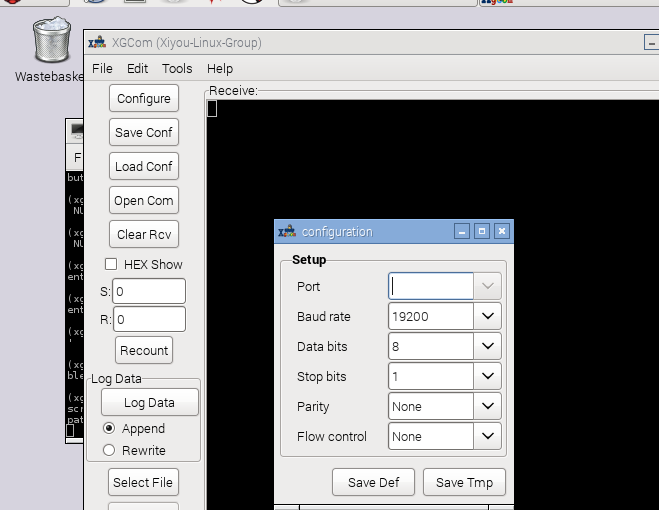
Task: Select the Rewrite log mode
Action: 109,450
